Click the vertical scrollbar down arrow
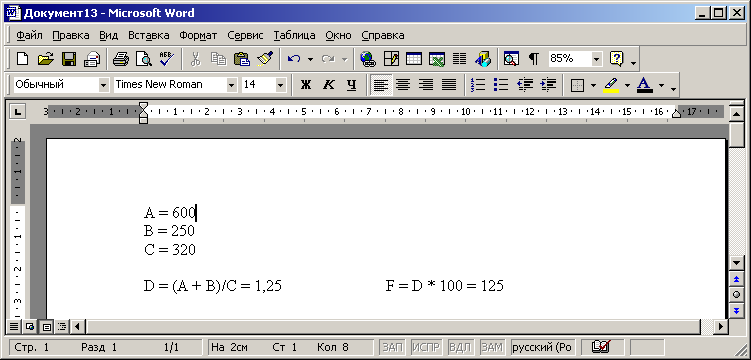Viewport: 751px width, 360px height. [x=736, y=262]
